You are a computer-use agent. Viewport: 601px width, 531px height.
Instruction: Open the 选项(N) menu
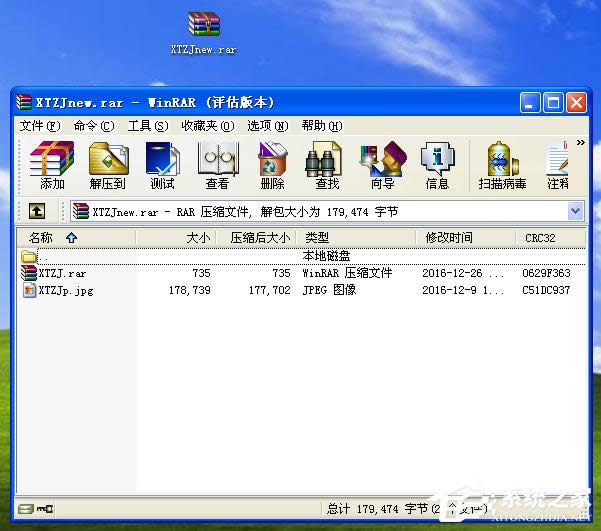pos(267,126)
